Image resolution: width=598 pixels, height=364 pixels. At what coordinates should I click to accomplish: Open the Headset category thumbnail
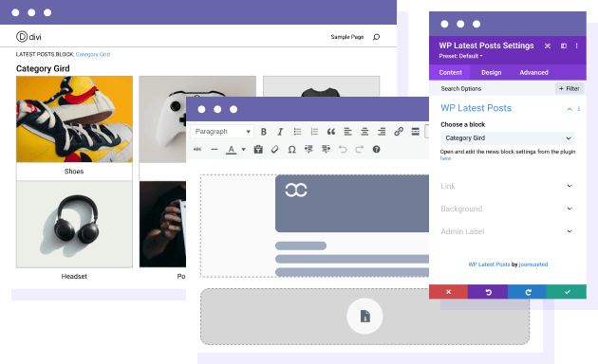74,225
